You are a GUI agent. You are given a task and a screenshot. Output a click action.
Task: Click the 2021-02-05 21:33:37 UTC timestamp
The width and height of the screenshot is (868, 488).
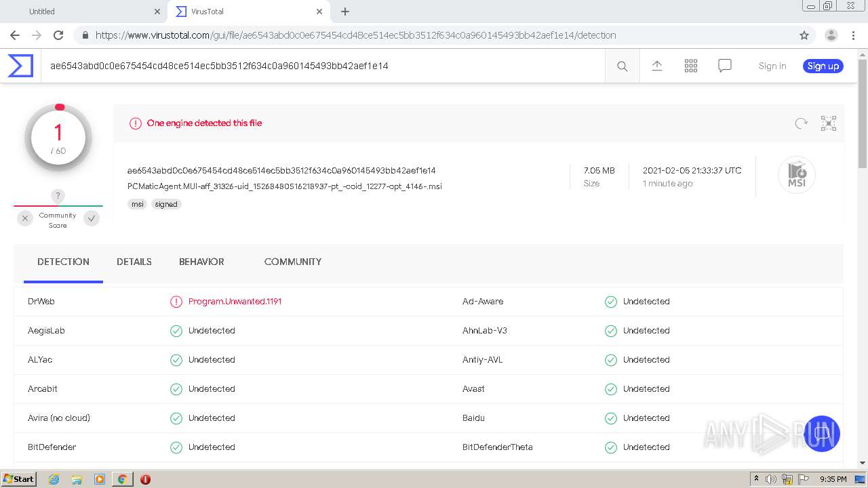point(692,171)
